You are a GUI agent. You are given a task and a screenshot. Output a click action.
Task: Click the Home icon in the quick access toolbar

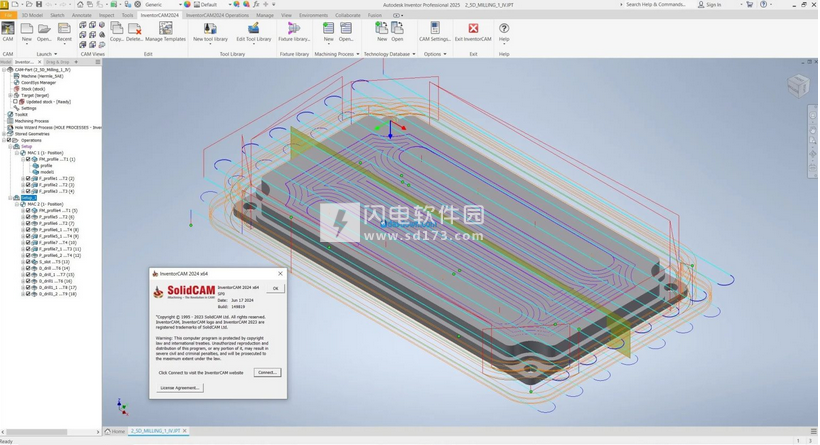[80, 4]
